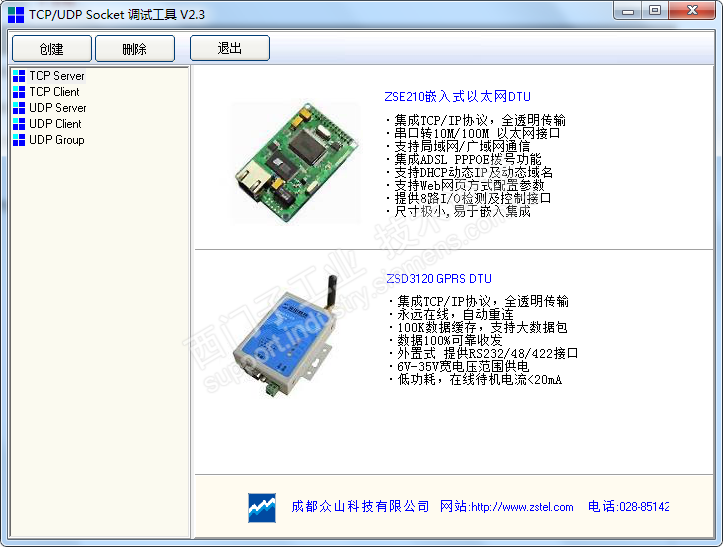This screenshot has width=723, height=547.
Task: Close the Socket tool window
Action: (x=692, y=11)
